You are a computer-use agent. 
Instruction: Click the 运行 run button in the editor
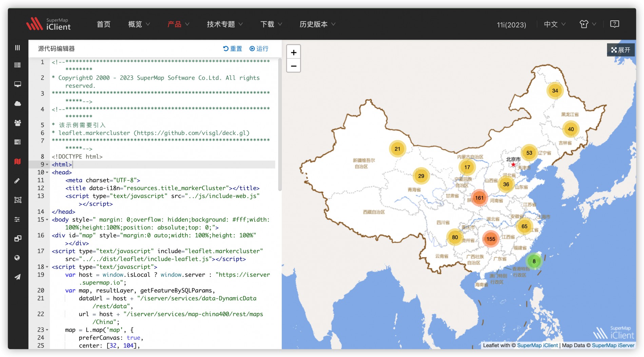(259, 48)
